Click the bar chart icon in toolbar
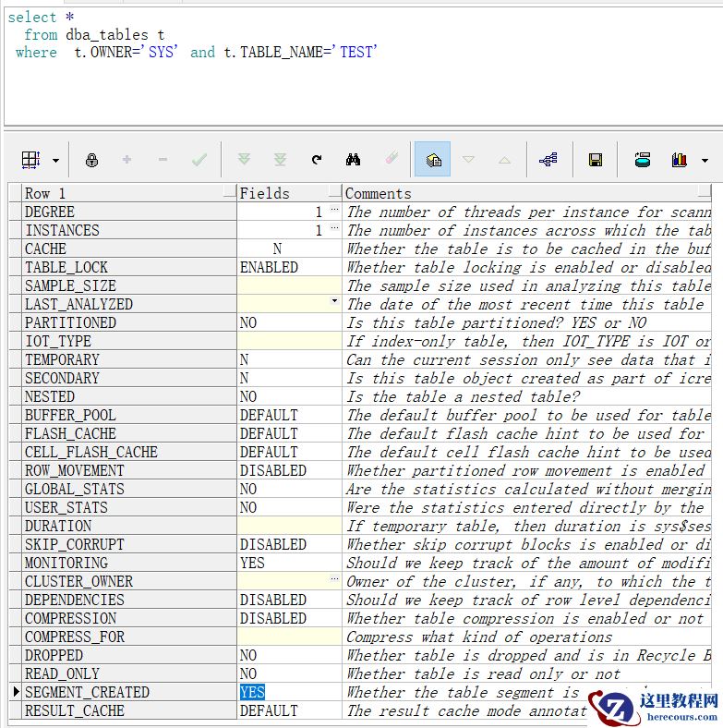The height and width of the screenshot is (728, 723). [x=680, y=160]
